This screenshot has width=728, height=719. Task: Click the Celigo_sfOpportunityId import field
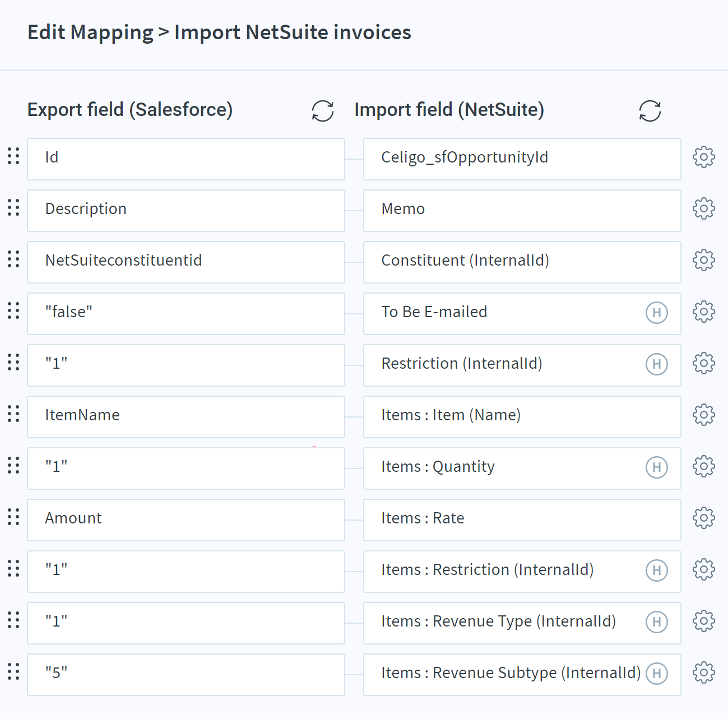[522, 159]
